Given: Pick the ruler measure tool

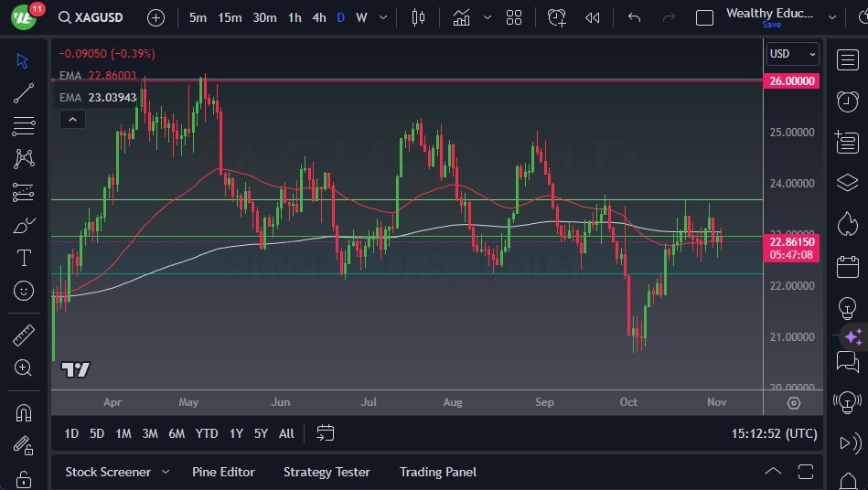Looking at the screenshot, I should (x=24, y=336).
